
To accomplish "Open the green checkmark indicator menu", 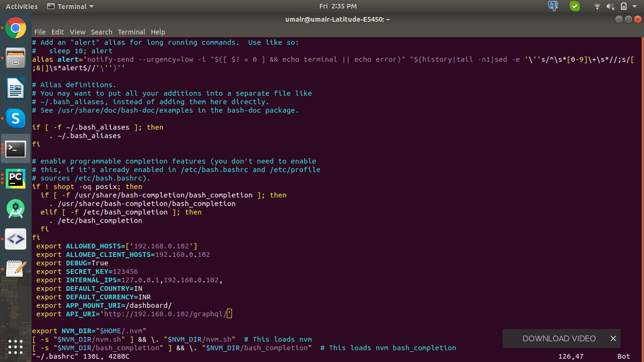I will pyautogui.click(x=575, y=6).
